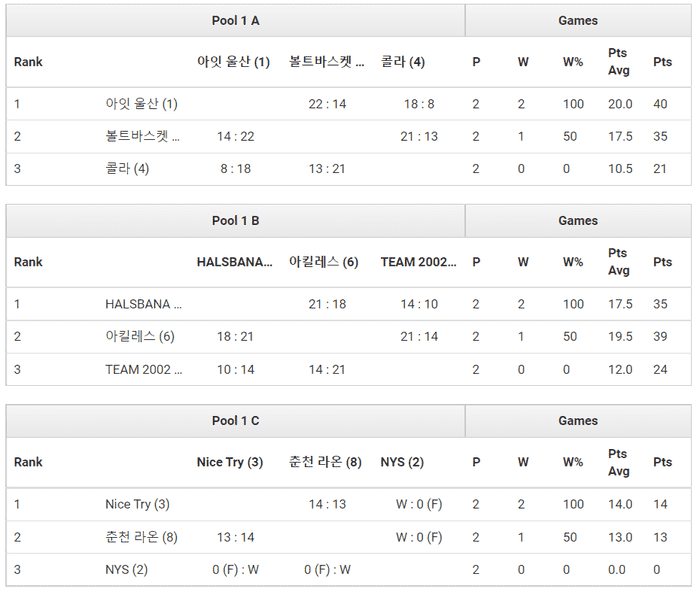This screenshot has height=595, width=700.
Task: Click the Pool 1 B table title
Action: click(x=236, y=221)
